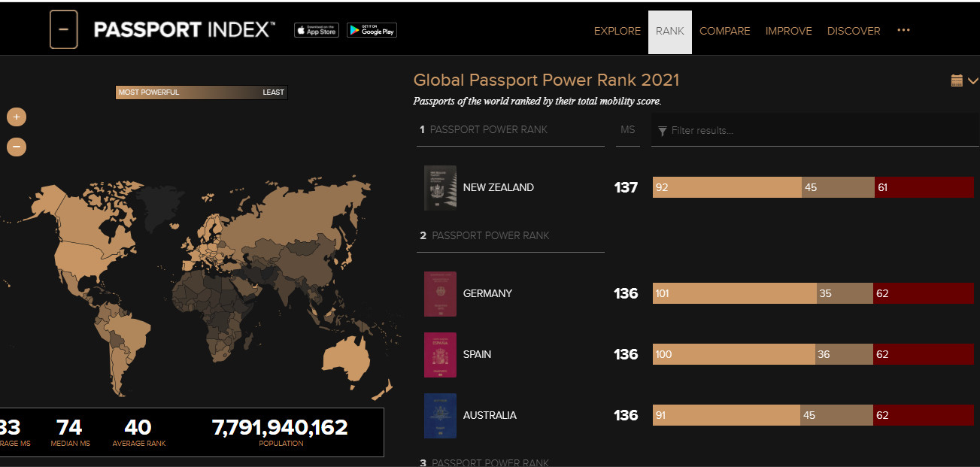
Task: Expand the year dropdown chevron
Action: pos(973,80)
